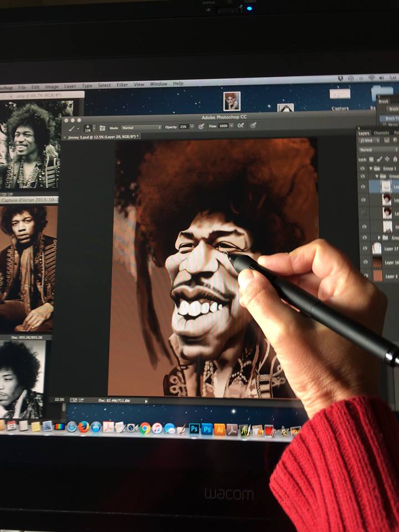Open the Opacity slider dropdown arrow
The width and height of the screenshot is (399, 532).
point(192,126)
